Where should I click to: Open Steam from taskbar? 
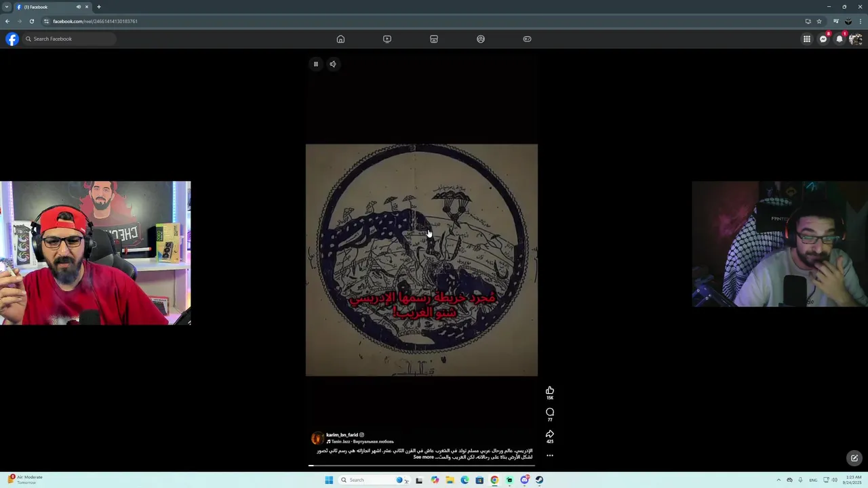pyautogui.click(x=539, y=480)
